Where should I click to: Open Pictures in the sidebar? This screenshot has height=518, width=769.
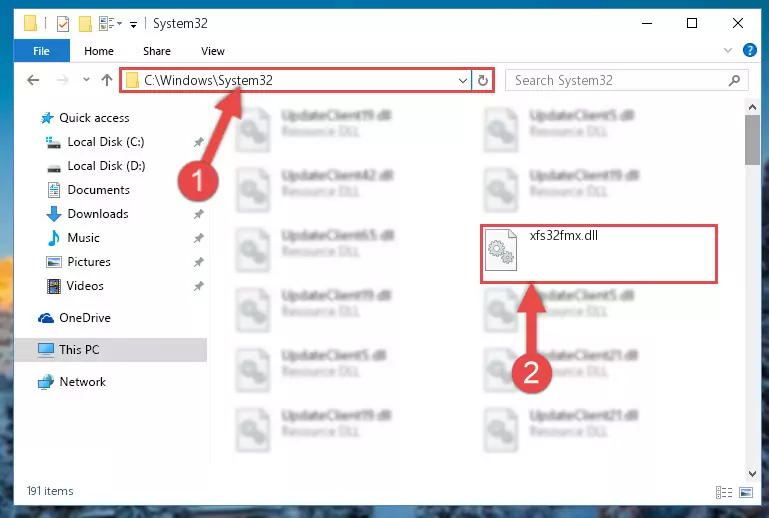[89, 262]
